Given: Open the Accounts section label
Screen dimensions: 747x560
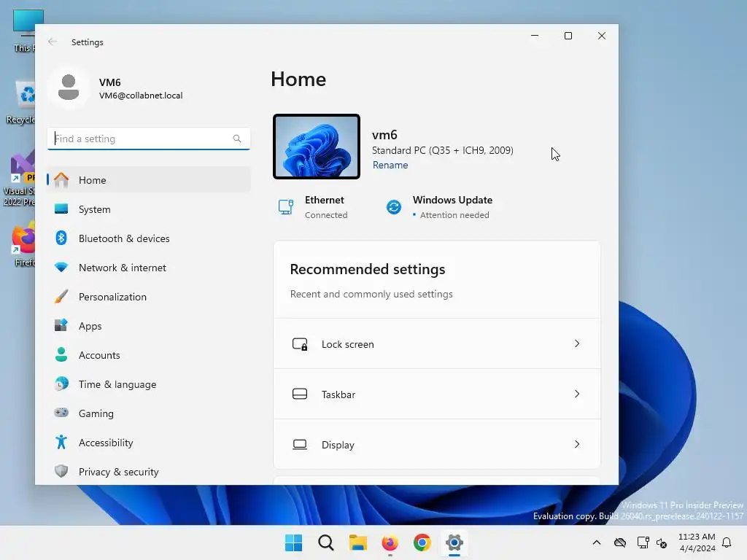Looking at the screenshot, I should 99,355.
